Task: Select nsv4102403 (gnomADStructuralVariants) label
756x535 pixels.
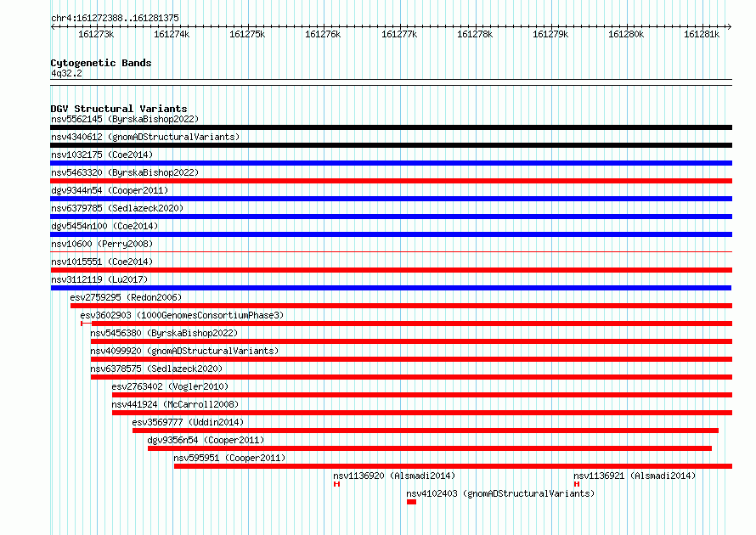Action: tap(500, 493)
